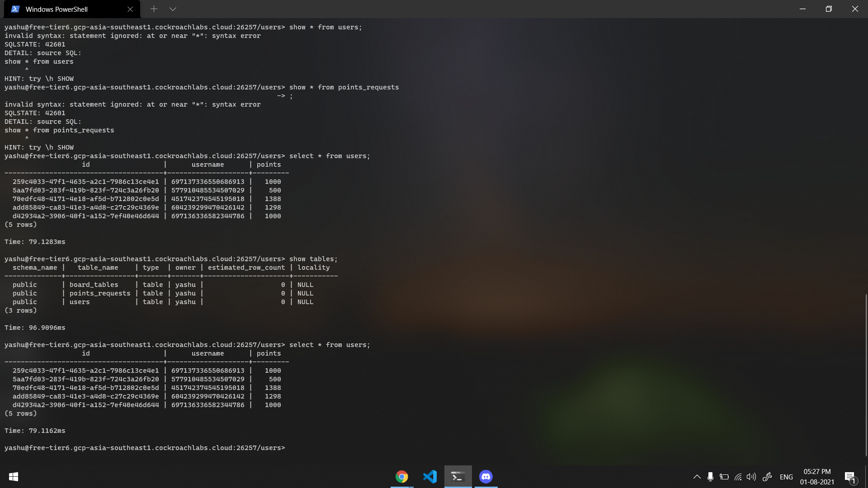Click the Windows Terminal taskbar icon
The width and height of the screenshot is (868, 488).
coord(458,477)
